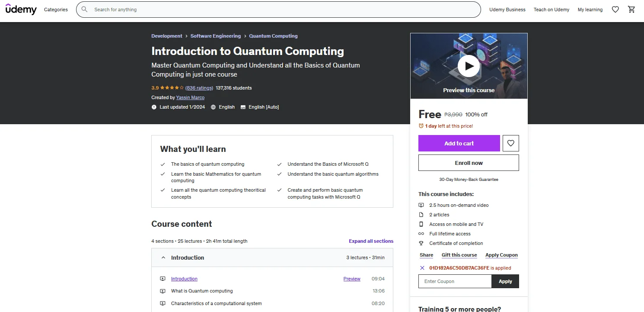Navigate to Quantum Computing breadcrumb
Image resolution: width=644 pixels, height=312 pixels.
274,36
